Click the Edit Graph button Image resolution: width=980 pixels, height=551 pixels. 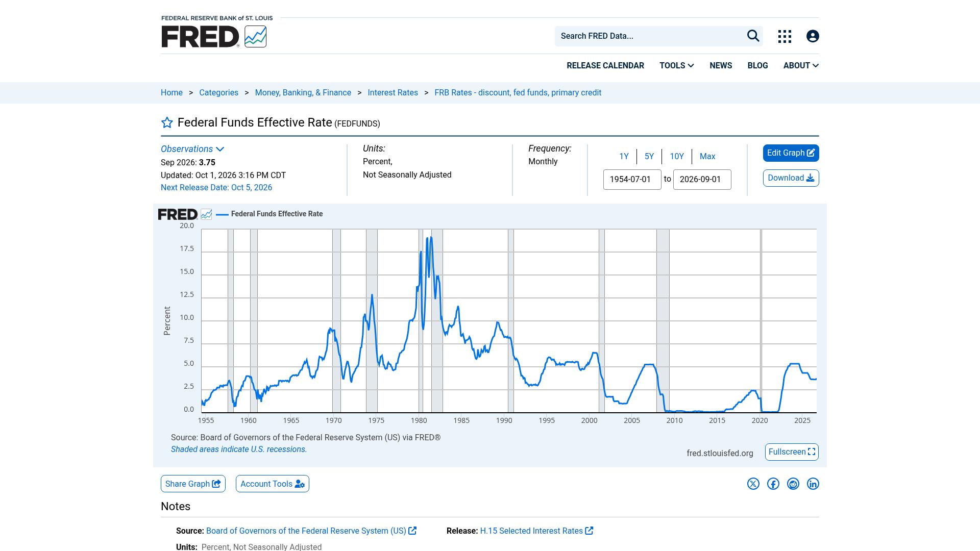[791, 153]
